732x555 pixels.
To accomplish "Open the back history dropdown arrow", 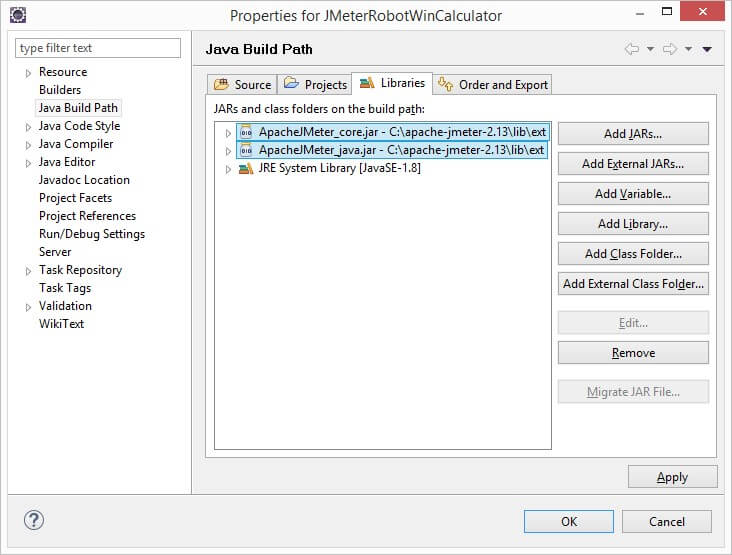I will coord(650,49).
